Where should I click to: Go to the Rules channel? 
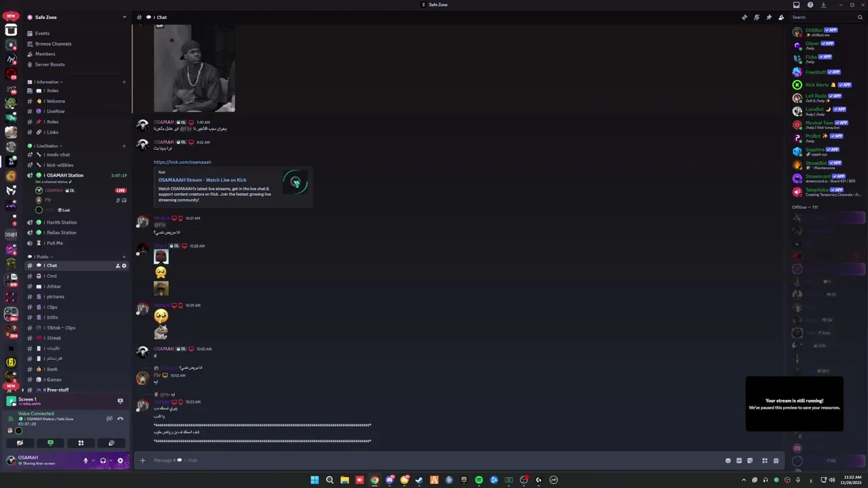(x=77, y=90)
